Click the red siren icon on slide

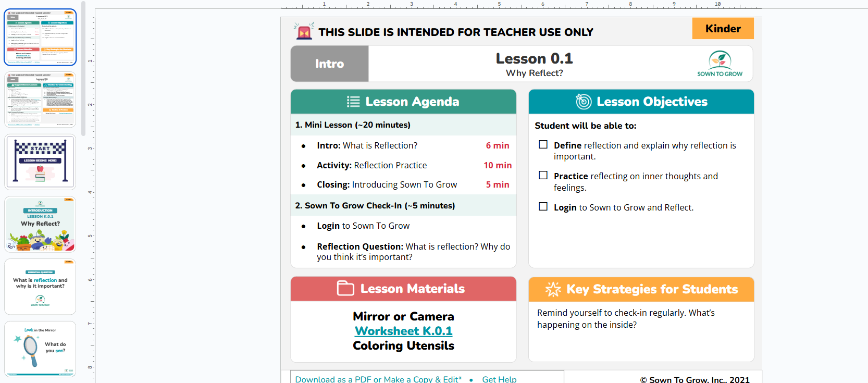(304, 32)
